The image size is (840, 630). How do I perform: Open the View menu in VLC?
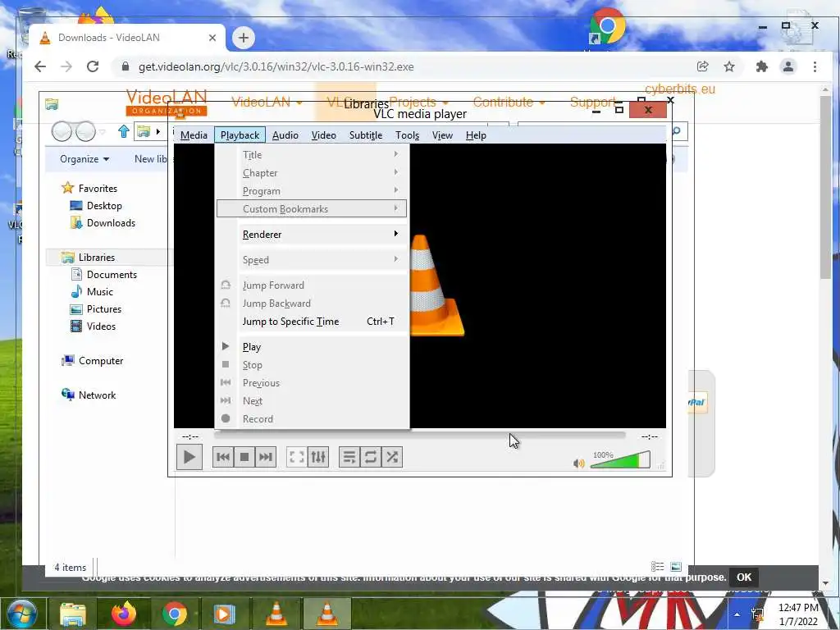442,135
